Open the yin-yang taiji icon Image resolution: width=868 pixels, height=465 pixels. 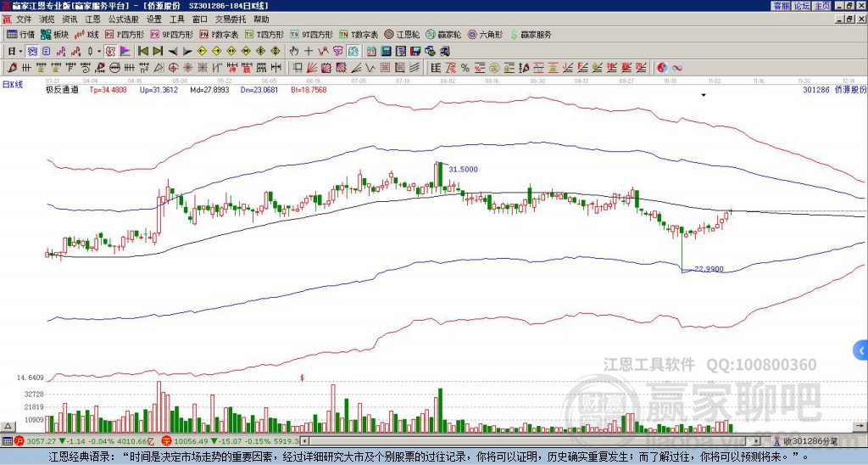662,68
